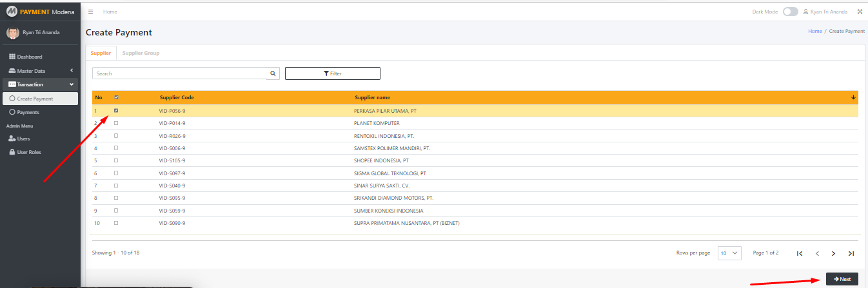This screenshot has width=868, height=288.
Task: Click in the Search input field
Action: pyautogui.click(x=179, y=73)
